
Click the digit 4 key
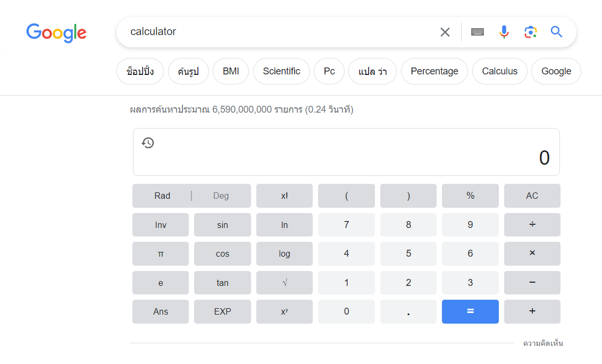[x=346, y=253]
